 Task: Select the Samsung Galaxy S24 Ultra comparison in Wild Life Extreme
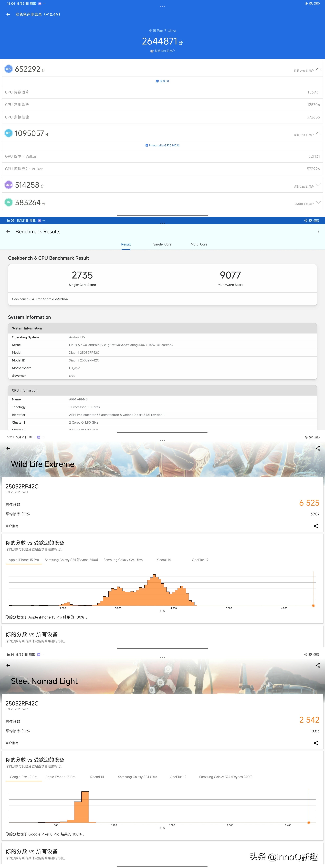coord(123,560)
